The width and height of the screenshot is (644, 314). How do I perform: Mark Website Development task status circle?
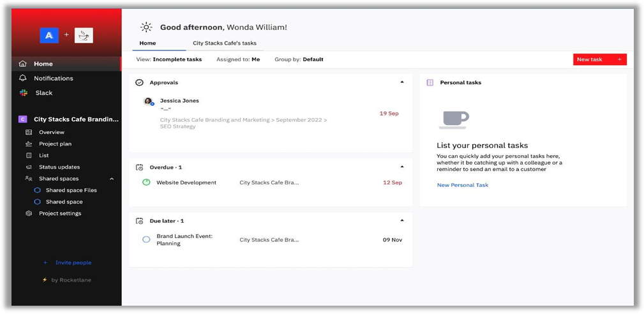pos(146,183)
